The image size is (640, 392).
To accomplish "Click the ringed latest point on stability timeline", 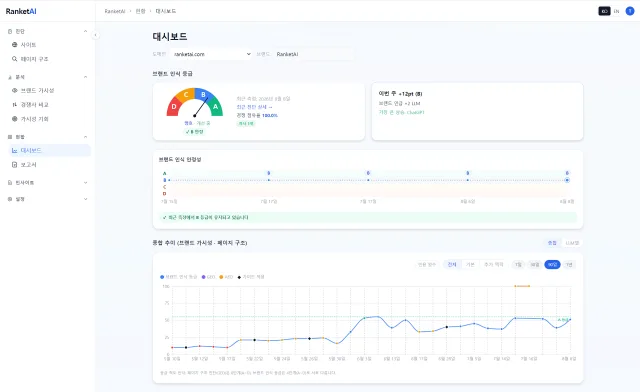I will coord(567,180).
